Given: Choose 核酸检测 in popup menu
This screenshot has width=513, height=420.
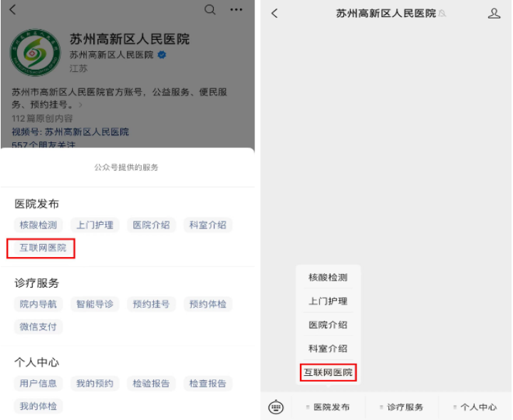Looking at the screenshot, I should click(328, 278).
